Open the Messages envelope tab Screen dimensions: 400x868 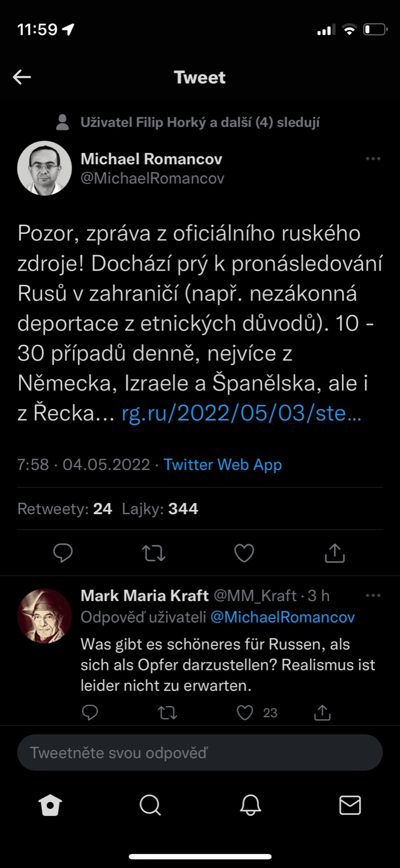pos(350,805)
